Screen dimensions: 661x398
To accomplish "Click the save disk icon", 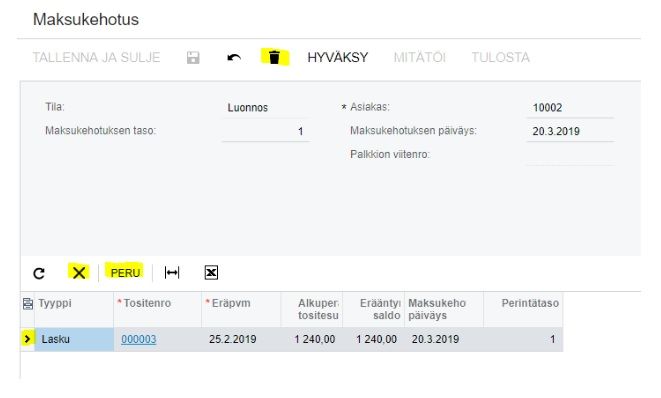I will [x=193, y=57].
